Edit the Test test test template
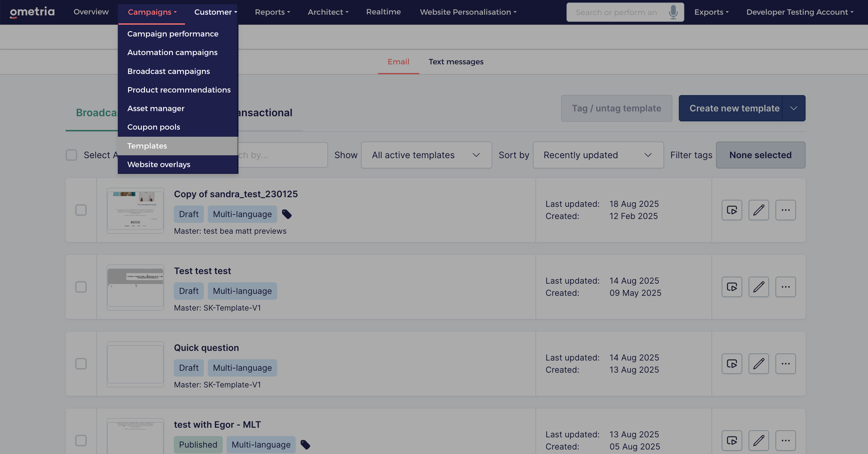 (759, 287)
